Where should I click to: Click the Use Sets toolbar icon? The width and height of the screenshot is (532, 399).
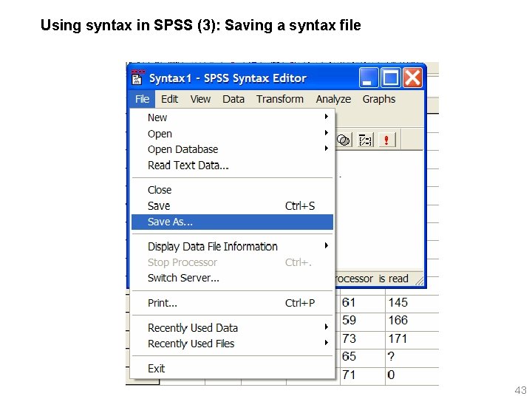[344, 140]
